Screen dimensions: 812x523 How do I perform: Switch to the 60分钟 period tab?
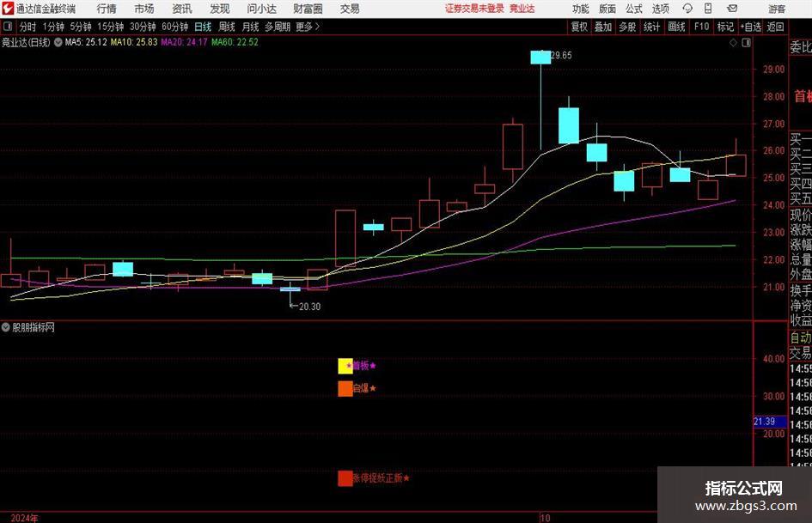175,27
